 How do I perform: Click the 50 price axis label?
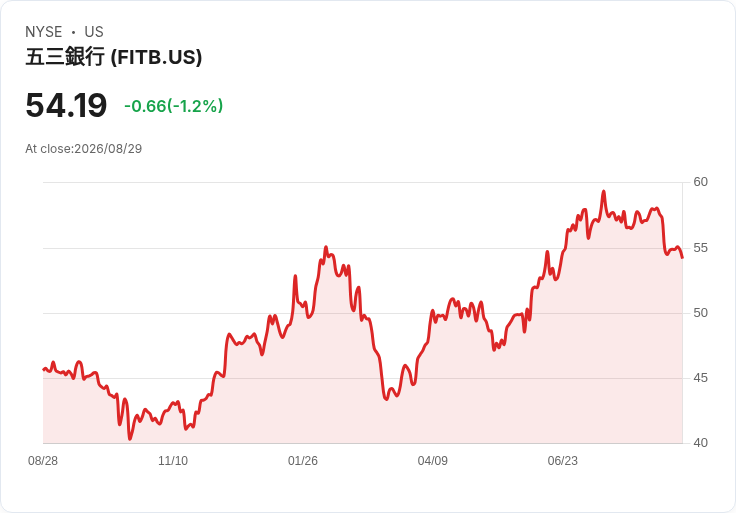coord(700,313)
